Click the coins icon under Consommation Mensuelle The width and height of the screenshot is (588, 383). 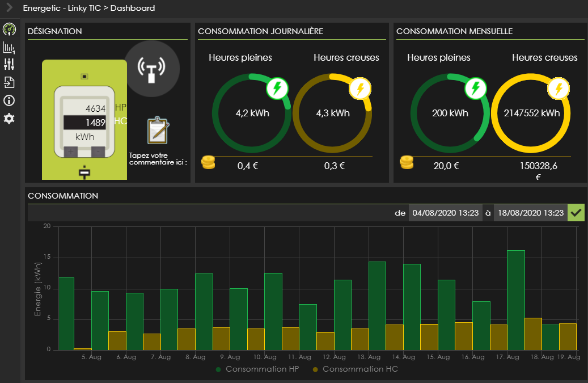click(x=407, y=163)
